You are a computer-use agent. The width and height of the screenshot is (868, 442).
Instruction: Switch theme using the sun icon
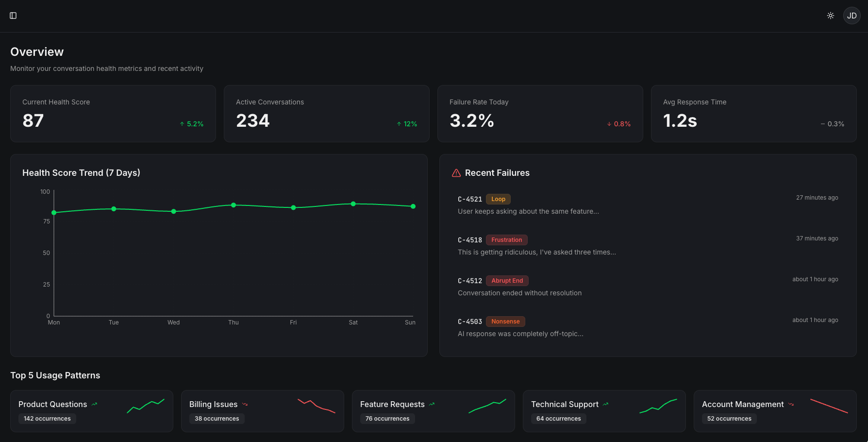pyautogui.click(x=831, y=16)
